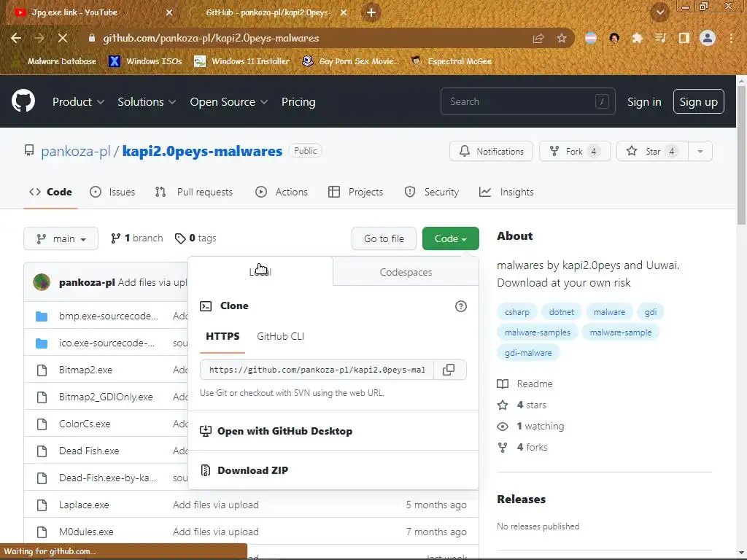Image resolution: width=747 pixels, height=560 pixels.
Task: Click the share page icon in address bar
Action: tap(538, 38)
